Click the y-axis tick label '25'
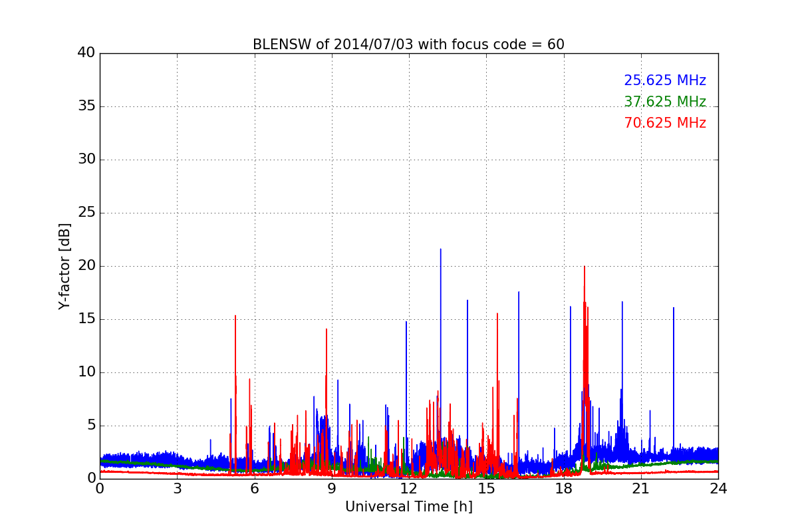This screenshot has height=532, width=798. coord(86,213)
